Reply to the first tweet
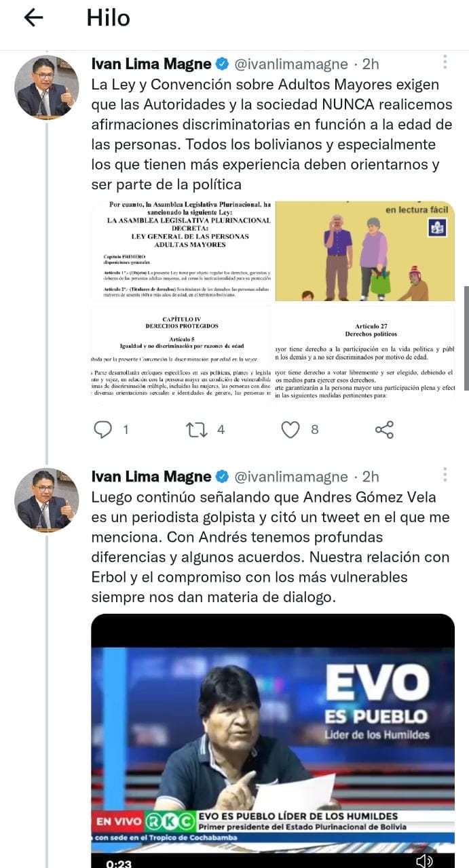Image resolution: width=469 pixels, height=868 pixels. pos(102,429)
